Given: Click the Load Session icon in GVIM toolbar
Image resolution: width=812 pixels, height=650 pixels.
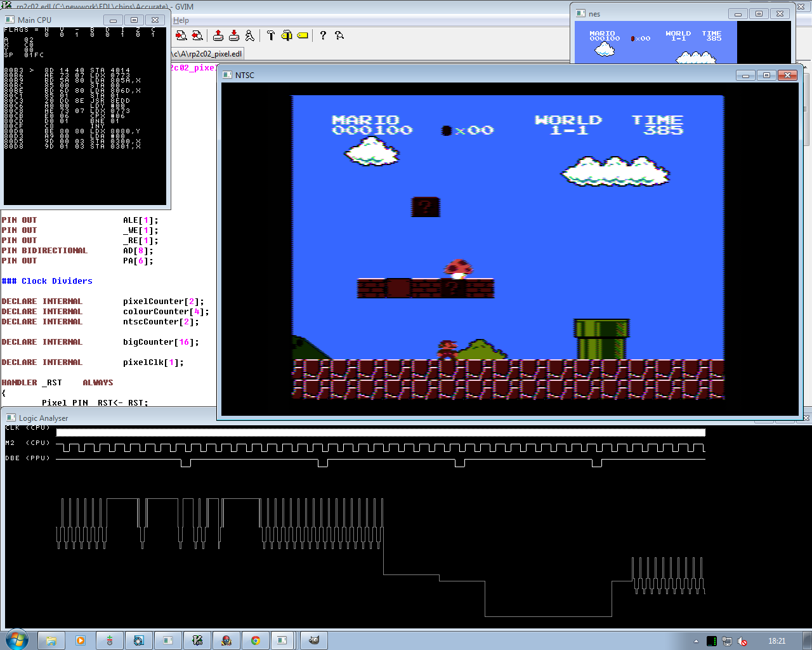Looking at the screenshot, I should 218,36.
